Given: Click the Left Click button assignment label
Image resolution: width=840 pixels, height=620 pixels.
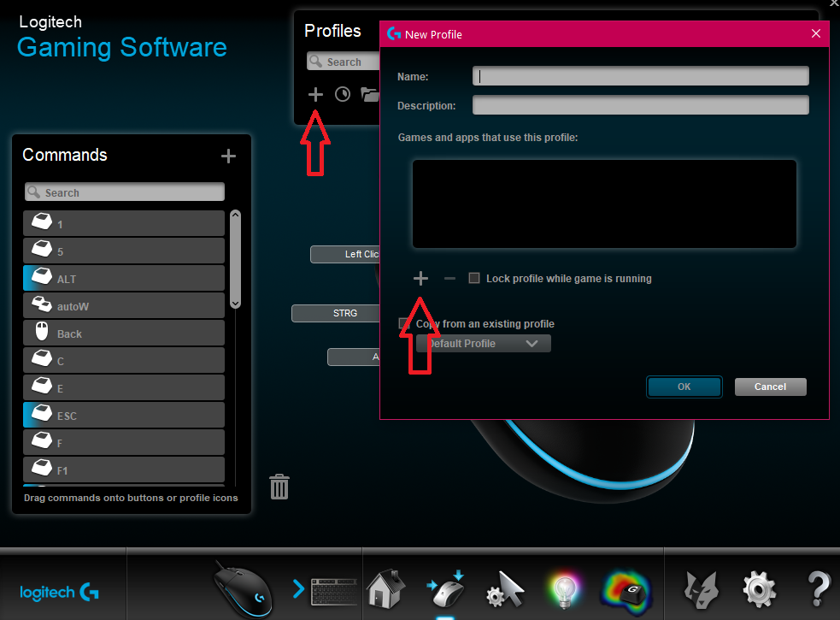Looking at the screenshot, I should [x=345, y=254].
